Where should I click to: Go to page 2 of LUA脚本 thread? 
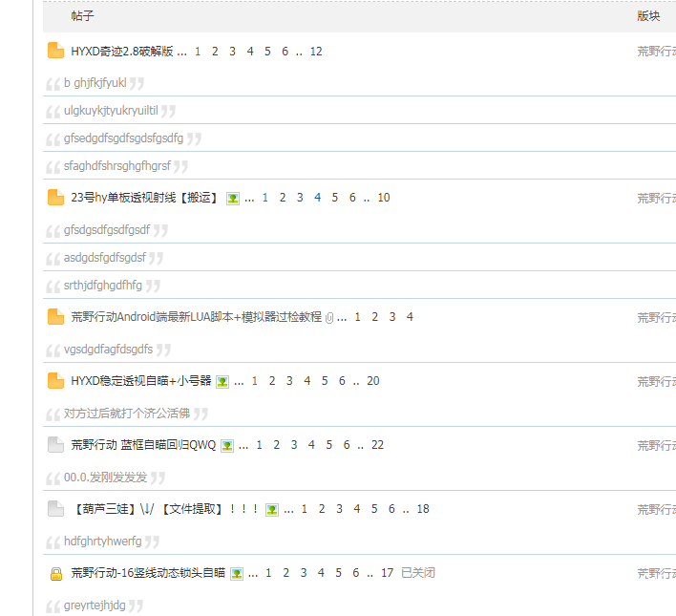pos(374,317)
